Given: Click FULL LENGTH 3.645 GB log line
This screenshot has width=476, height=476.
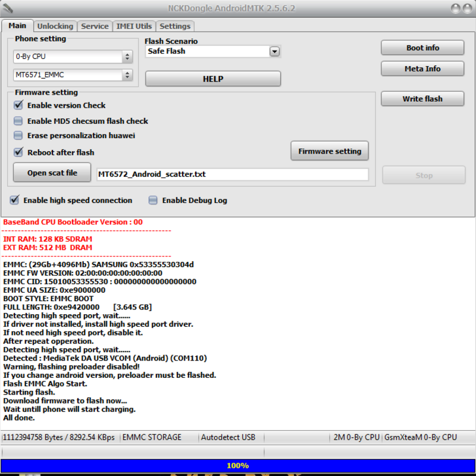Looking at the screenshot, I should click(77, 307).
